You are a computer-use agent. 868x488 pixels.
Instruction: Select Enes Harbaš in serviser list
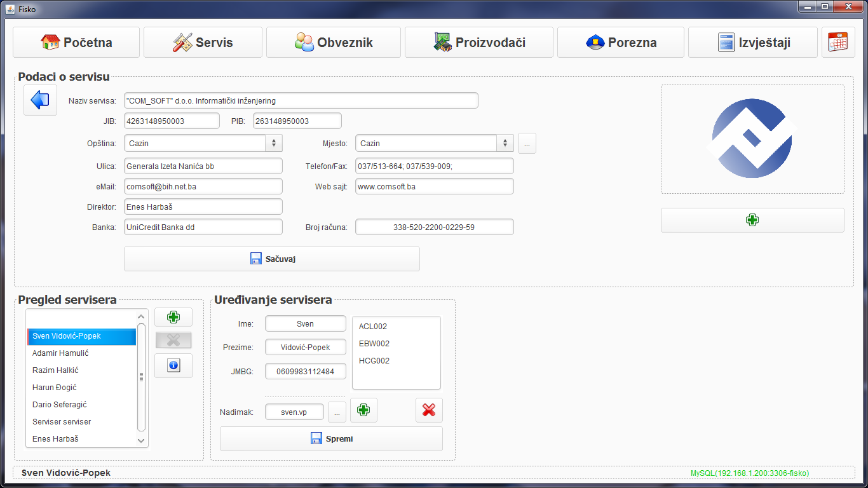click(81, 439)
